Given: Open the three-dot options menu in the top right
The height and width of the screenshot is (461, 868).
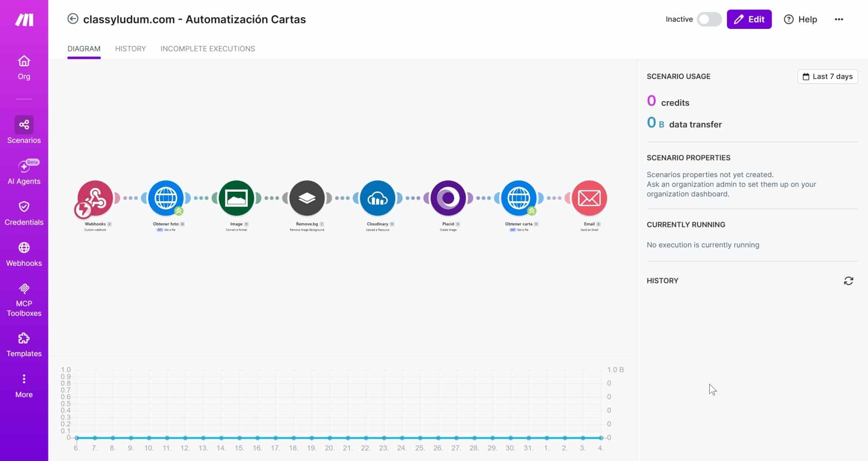Looking at the screenshot, I should 839,19.
